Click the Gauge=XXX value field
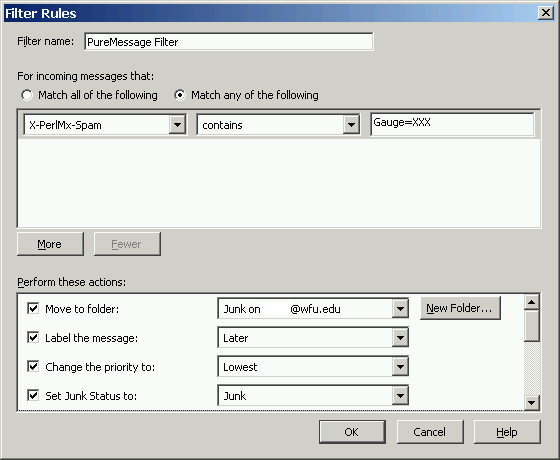Screen dimensions: 560x460 pos(452,124)
